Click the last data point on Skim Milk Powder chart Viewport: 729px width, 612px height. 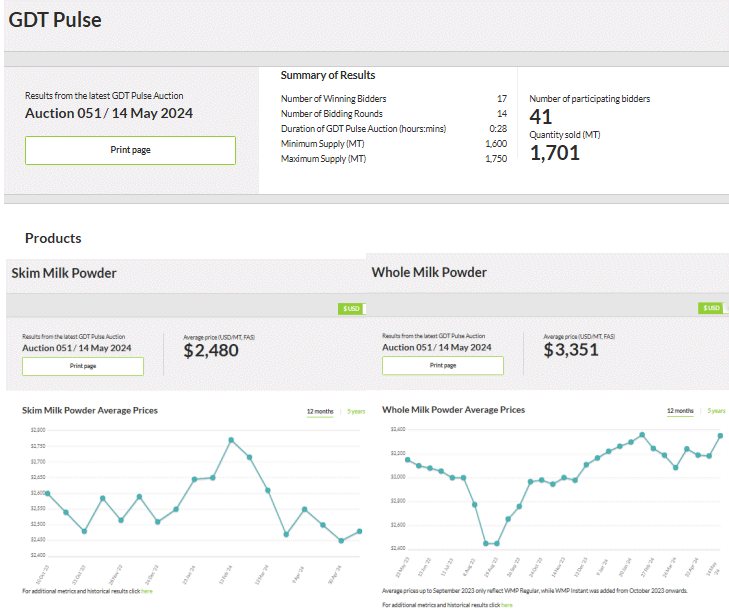pos(359,531)
